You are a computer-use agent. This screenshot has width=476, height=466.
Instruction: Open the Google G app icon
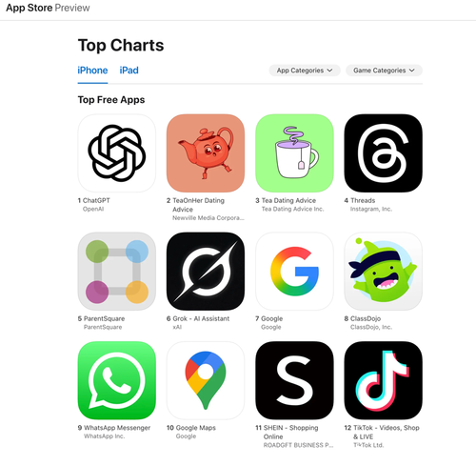tap(294, 272)
